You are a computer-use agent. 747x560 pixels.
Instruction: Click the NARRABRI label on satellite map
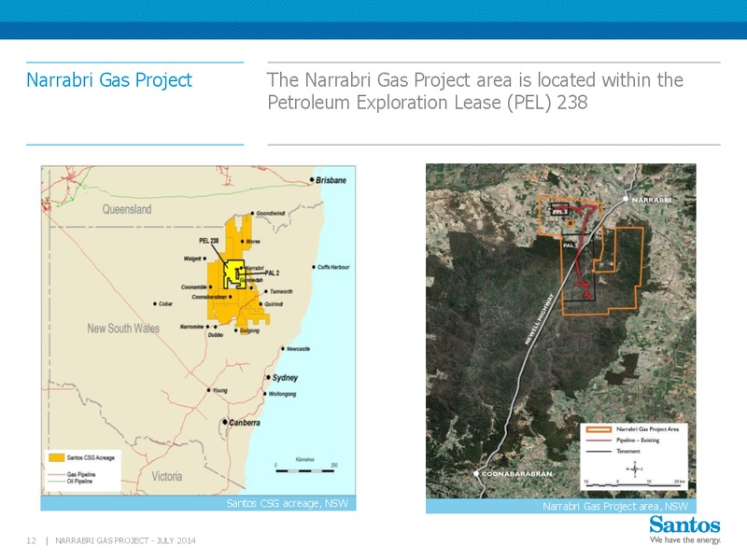click(651, 200)
